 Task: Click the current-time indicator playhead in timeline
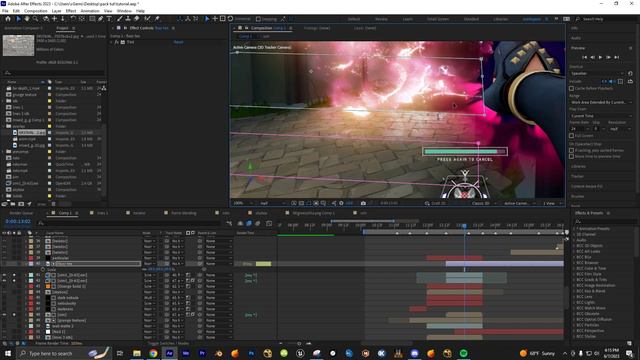(464, 226)
